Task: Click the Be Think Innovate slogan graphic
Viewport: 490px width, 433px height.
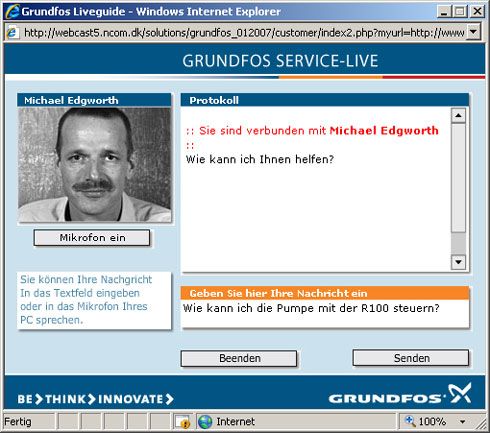Action: coord(95,399)
